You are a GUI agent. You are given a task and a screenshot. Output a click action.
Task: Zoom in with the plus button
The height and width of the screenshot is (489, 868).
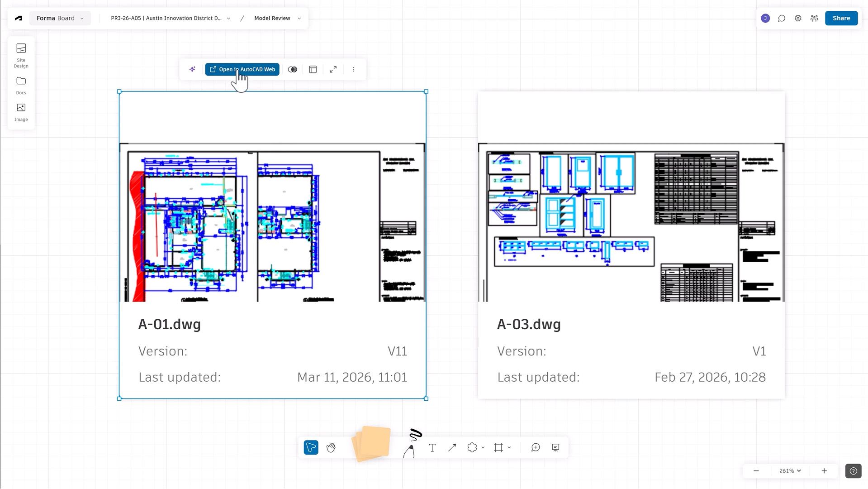pyautogui.click(x=824, y=471)
